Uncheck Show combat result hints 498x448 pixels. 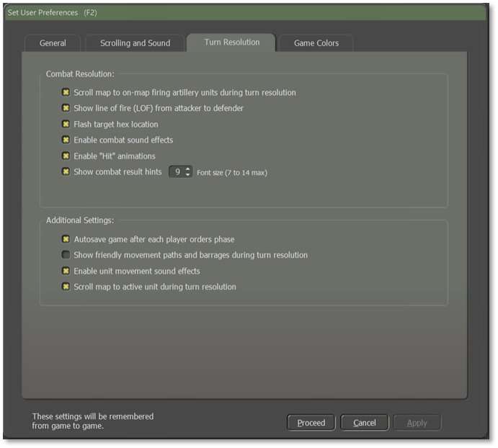66,172
